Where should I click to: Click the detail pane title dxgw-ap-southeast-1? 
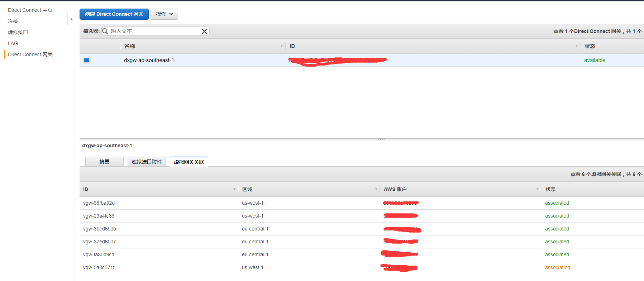click(x=107, y=146)
